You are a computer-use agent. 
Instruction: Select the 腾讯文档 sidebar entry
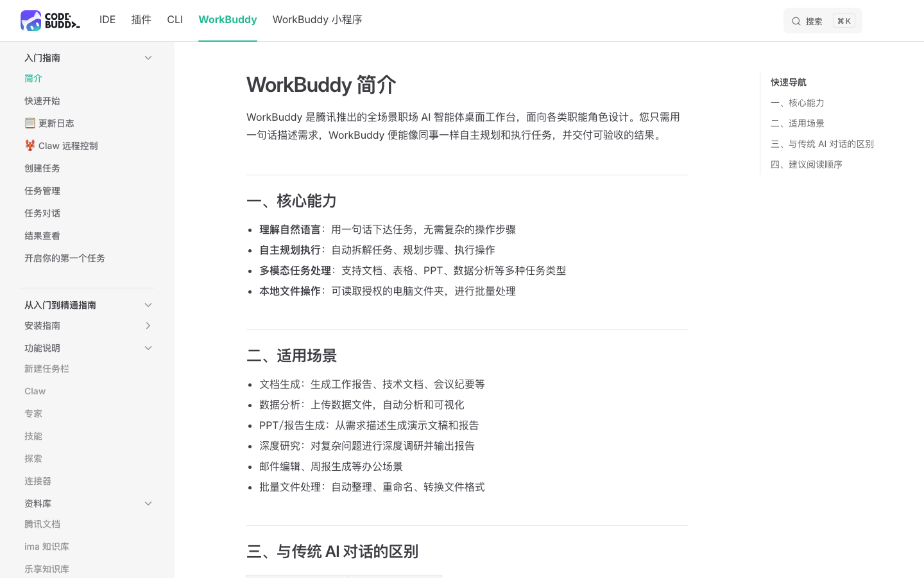[42, 524]
